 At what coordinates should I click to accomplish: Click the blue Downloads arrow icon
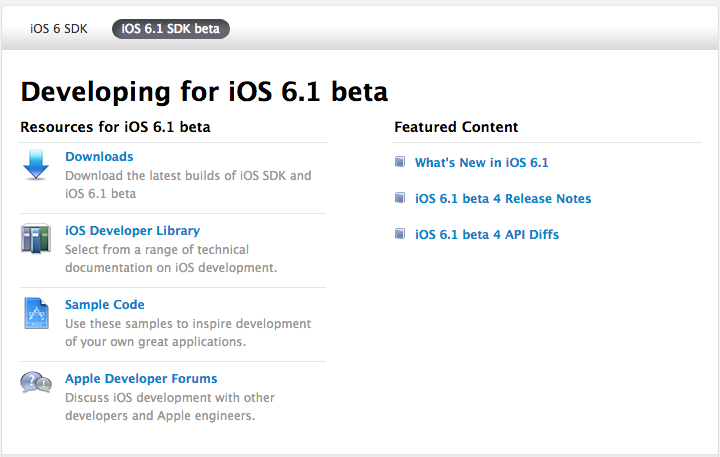[36, 165]
